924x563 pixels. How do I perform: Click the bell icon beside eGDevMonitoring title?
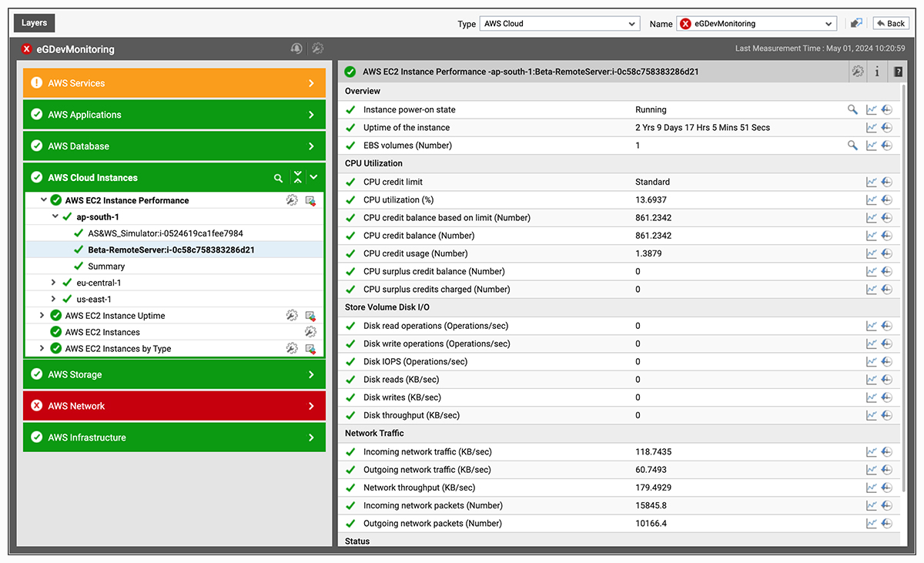[296, 49]
